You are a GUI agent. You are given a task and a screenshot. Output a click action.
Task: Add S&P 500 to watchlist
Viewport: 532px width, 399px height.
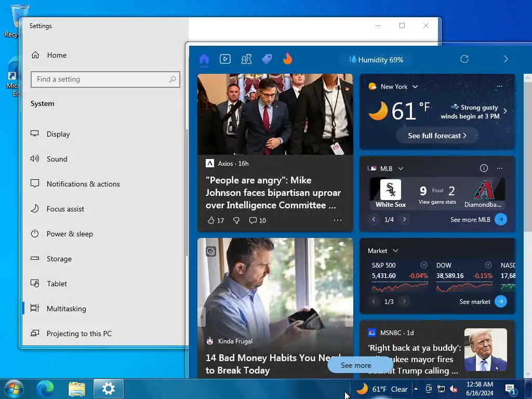[424, 264]
